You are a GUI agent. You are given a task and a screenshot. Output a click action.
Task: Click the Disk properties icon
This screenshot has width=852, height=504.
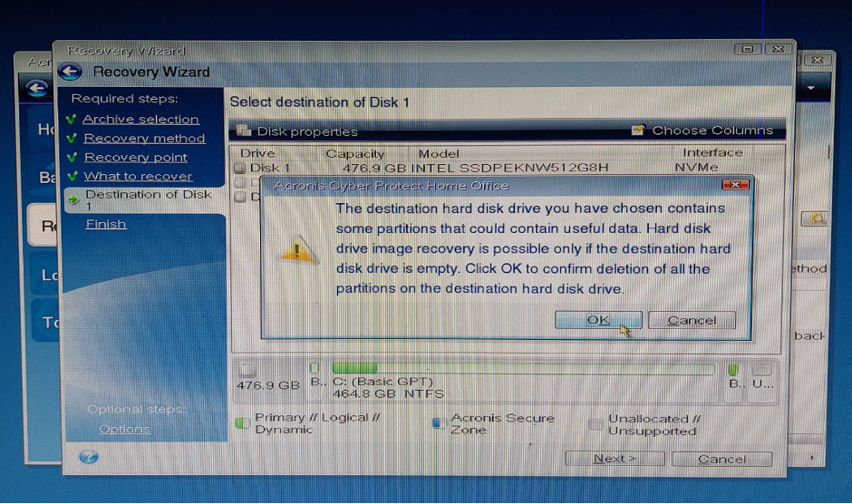point(242,131)
